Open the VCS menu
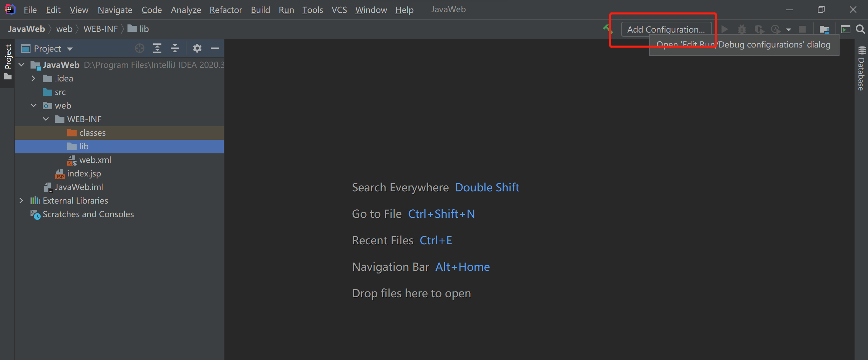Viewport: 868px width, 360px height. coord(339,10)
